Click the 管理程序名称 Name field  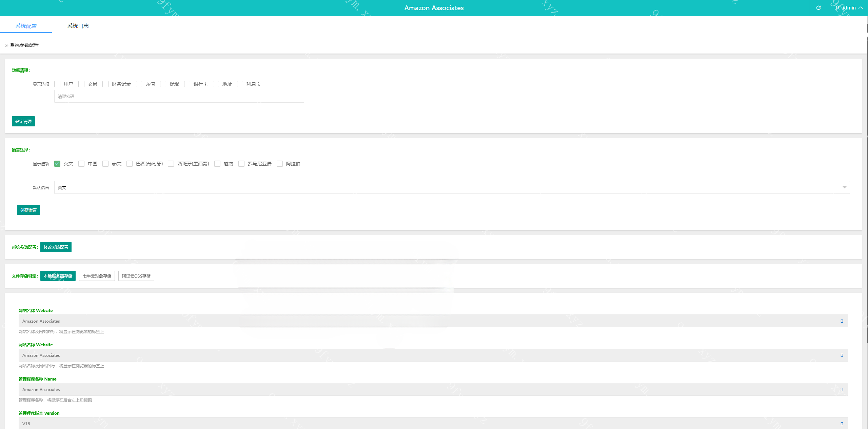pyautogui.click(x=433, y=389)
